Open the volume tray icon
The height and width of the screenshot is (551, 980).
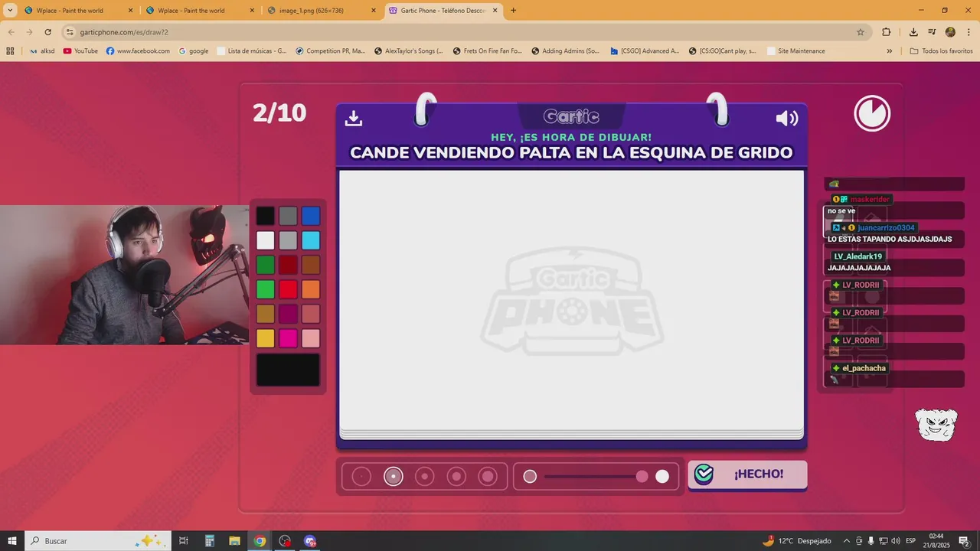coord(896,541)
